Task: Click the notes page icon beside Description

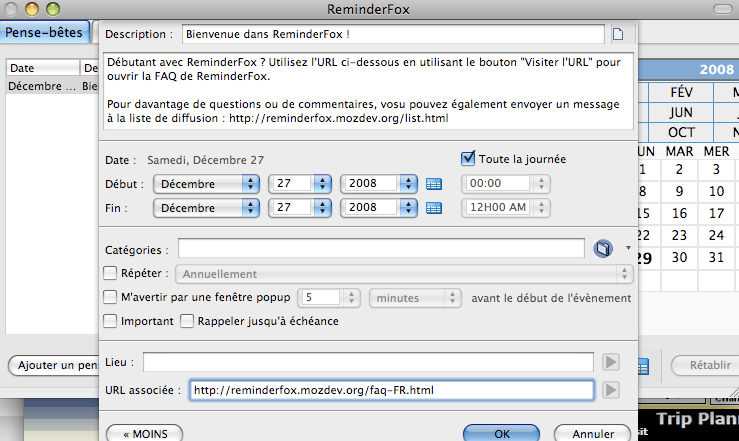Action: point(617,34)
